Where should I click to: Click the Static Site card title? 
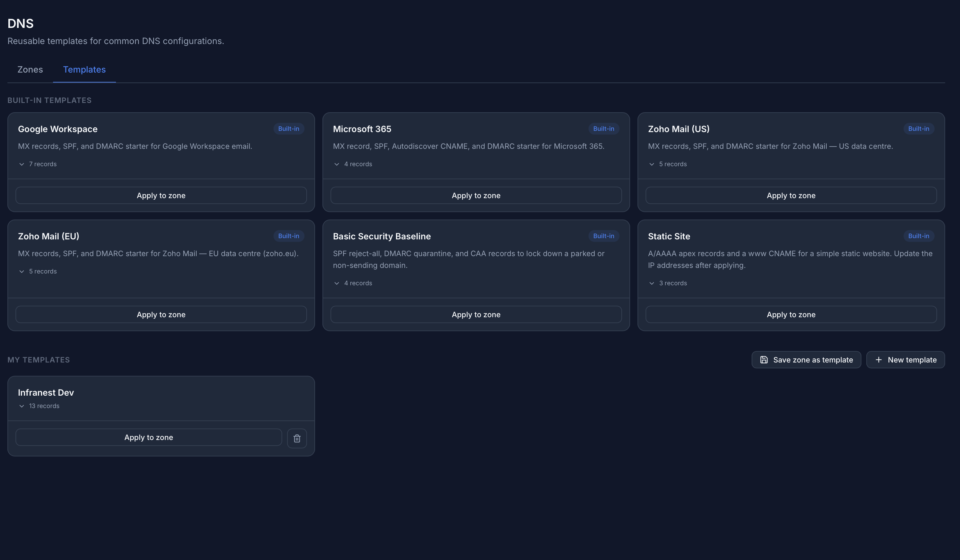coord(669,236)
